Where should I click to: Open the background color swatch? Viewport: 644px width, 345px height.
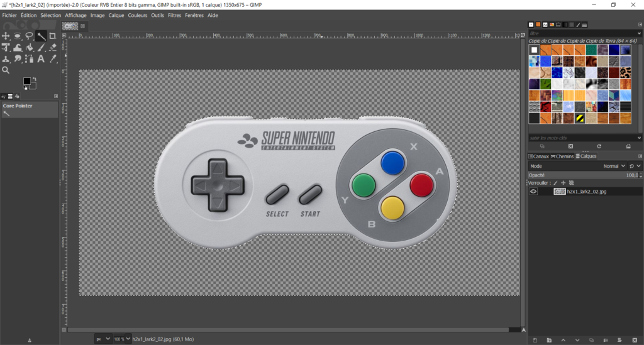pos(33,85)
